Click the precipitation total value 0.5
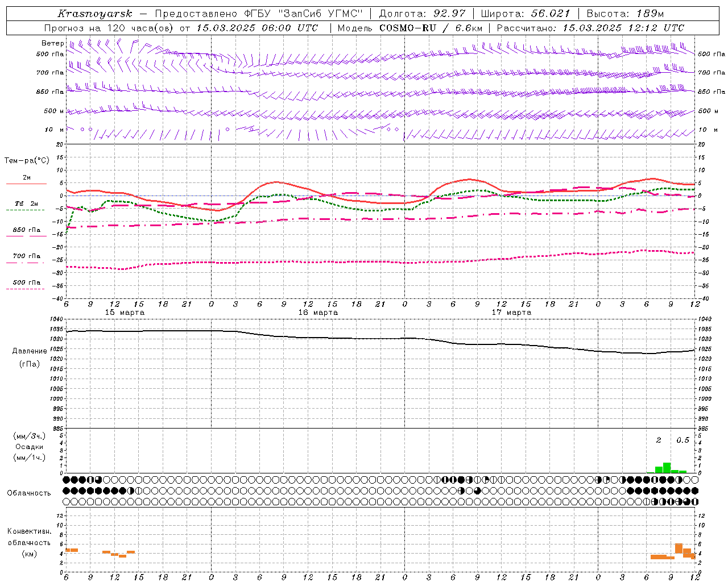The width and height of the screenshot is (728, 582). 682,440
